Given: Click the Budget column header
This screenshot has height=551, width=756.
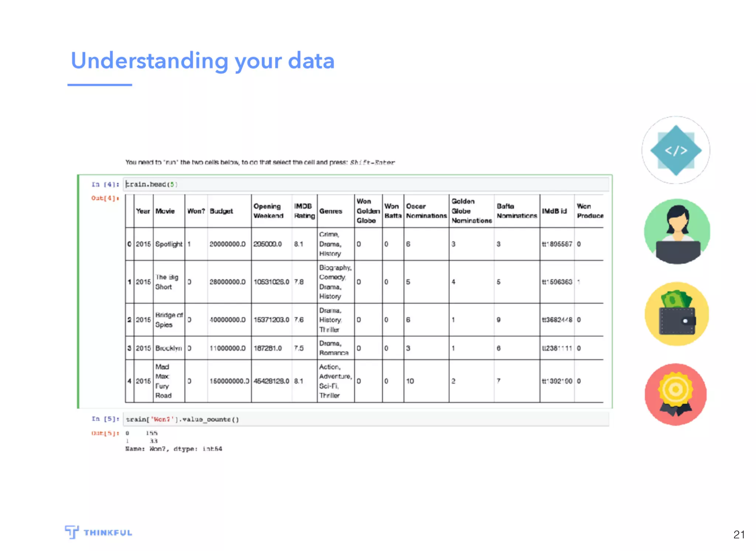Looking at the screenshot, I should 221,211.
